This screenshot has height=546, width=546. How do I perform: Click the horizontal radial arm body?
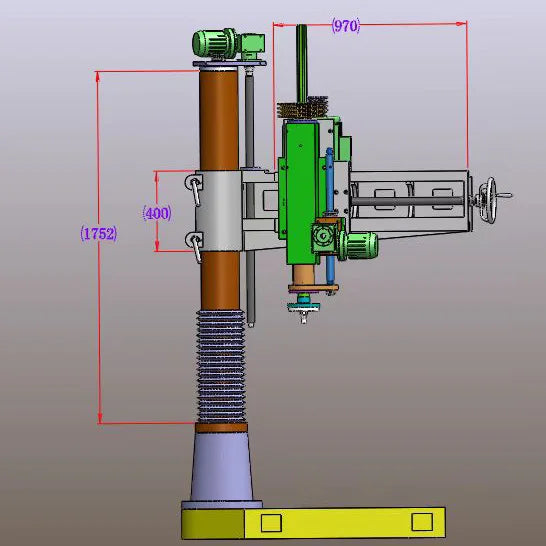[x=409, y=201]
